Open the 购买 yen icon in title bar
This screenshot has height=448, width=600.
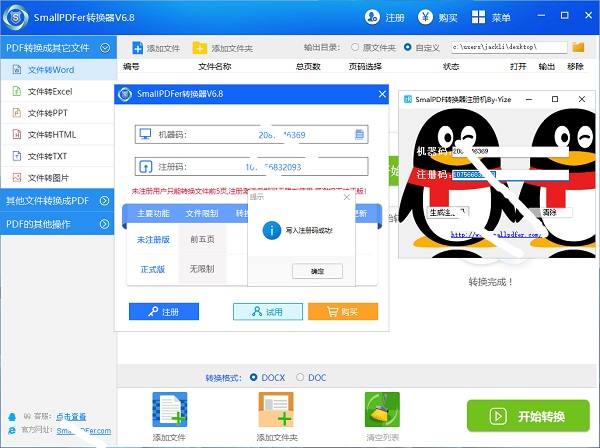425,17
